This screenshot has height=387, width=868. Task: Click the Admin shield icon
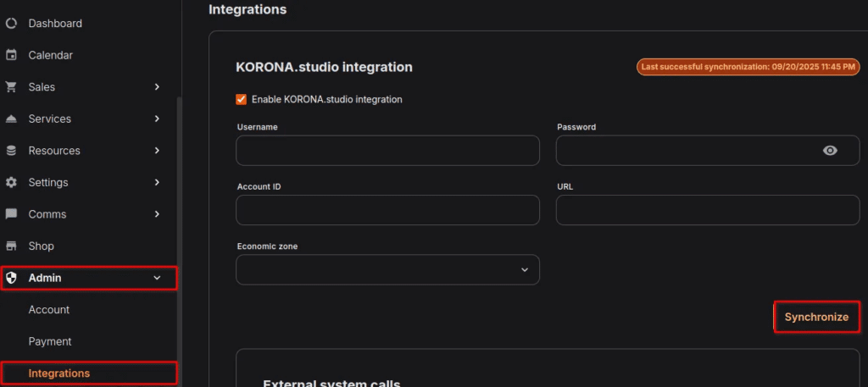[12, 278]
